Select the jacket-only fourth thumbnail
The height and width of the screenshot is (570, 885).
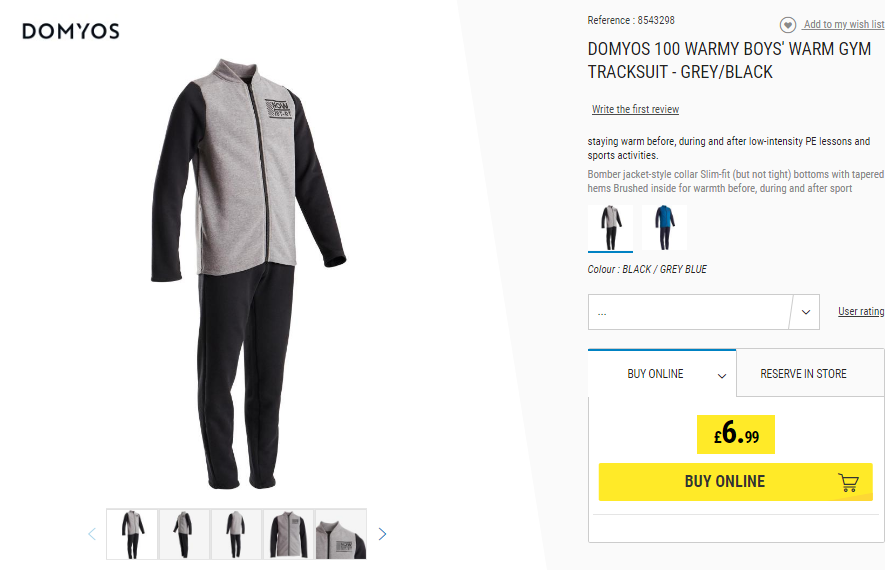click(x=288, y=534)
